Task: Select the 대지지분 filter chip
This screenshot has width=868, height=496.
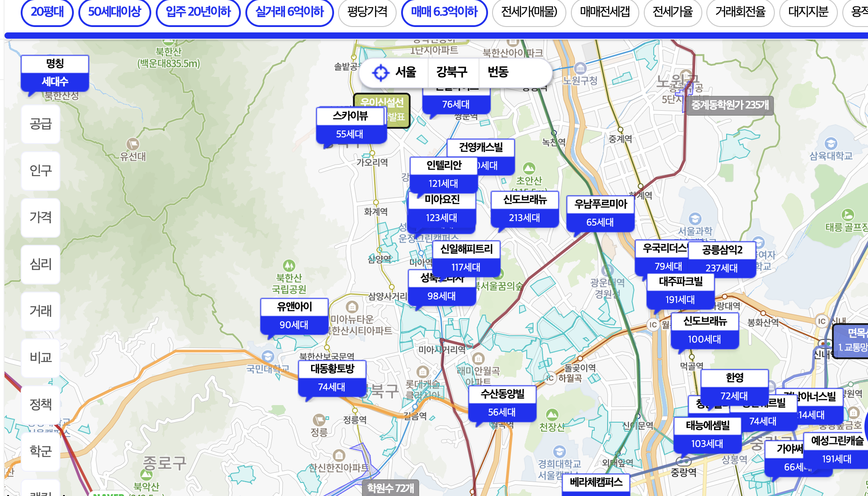Action: click(809, 12)
